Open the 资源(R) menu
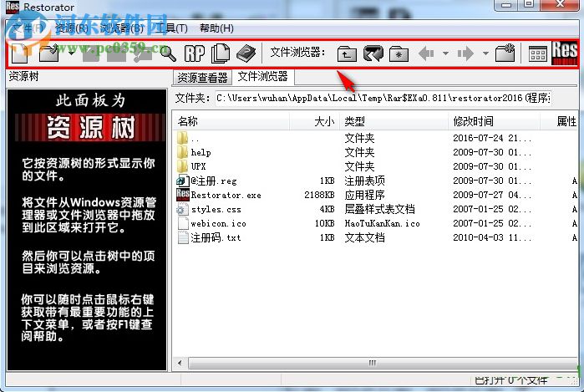The image size is (584, 392). pyautogui.click(x=72, y=28)
